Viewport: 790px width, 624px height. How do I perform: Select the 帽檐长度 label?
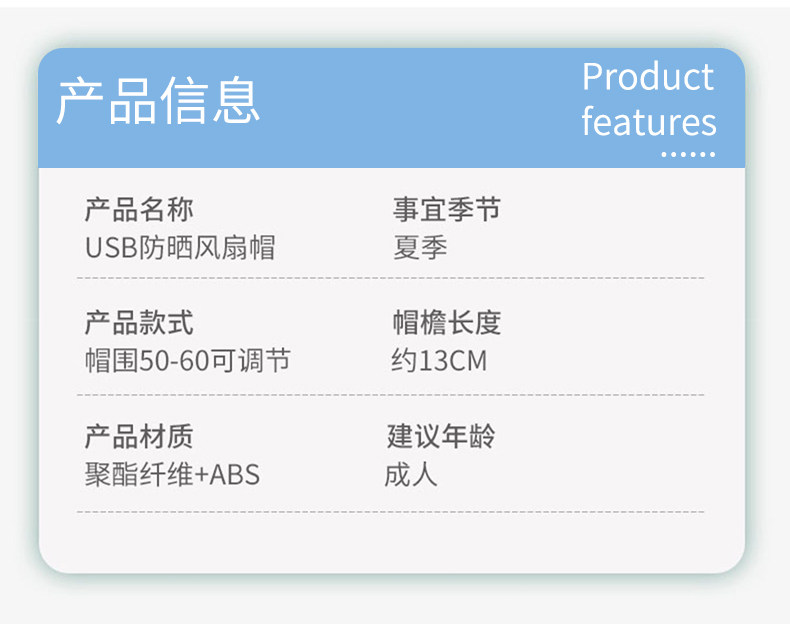click(446, 324)
